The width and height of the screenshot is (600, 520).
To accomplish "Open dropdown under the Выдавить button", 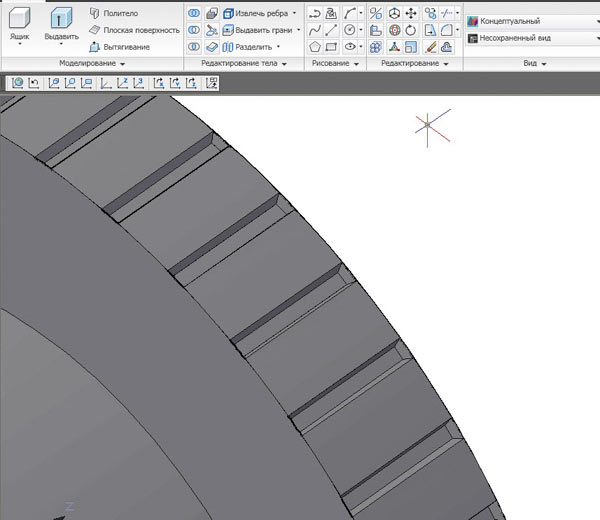I will 61,44.
